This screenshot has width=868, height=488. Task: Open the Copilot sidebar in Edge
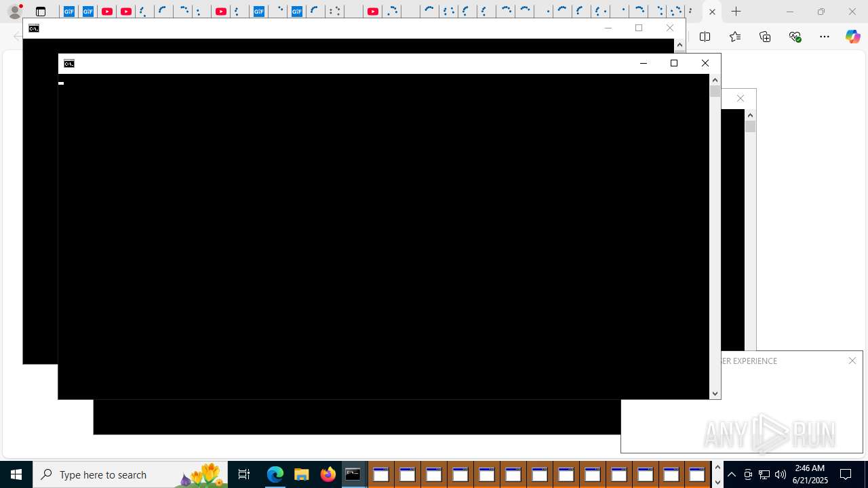(x=852, y=37)
